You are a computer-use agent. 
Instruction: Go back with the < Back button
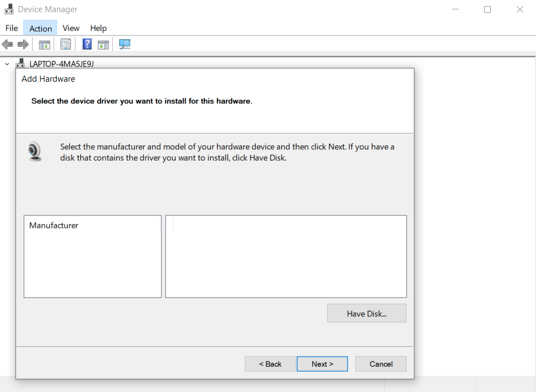tap(271, 364)
